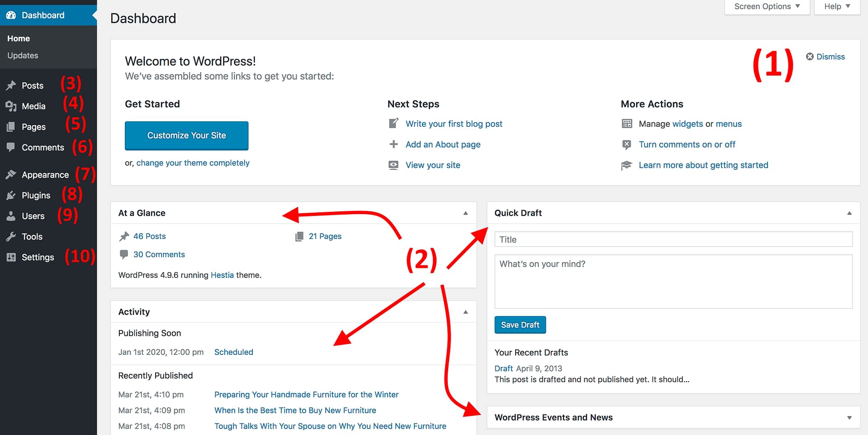Open the Media library icon
Screen dimensions: 868x435
11,106
